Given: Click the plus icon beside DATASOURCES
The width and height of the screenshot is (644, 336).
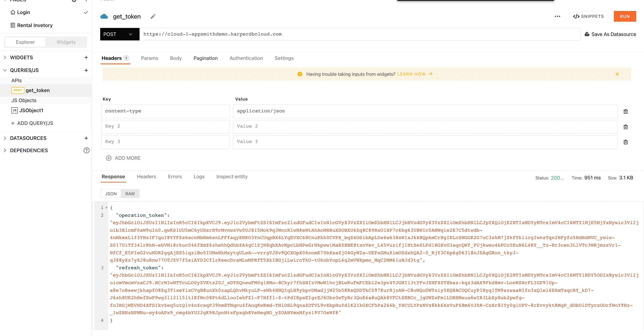Looking at the screenshot, I should [86, 138].
